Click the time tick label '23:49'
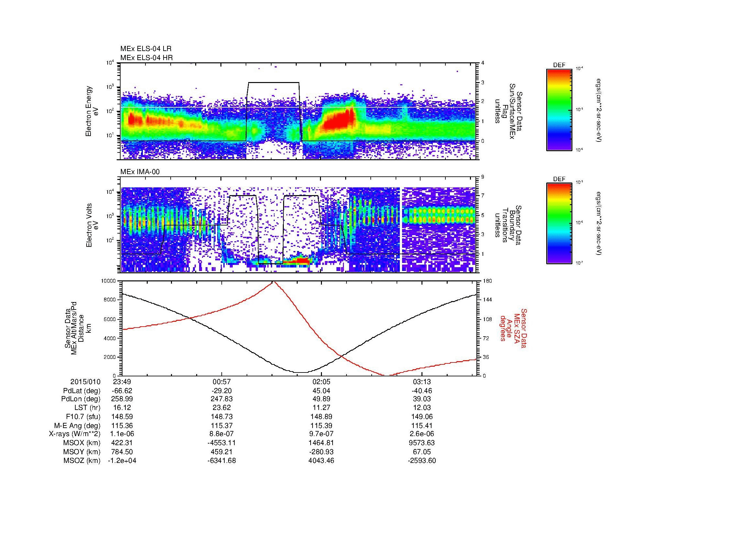Screen dimensions: 756x534 pos(122,382)
